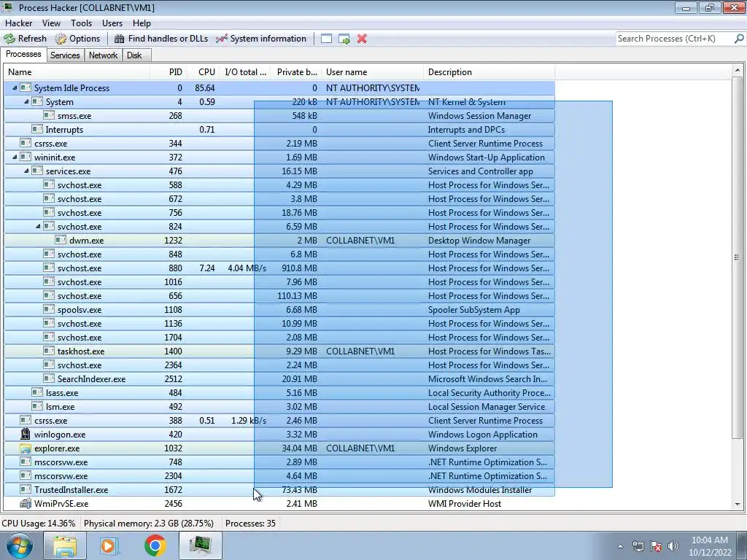Viewport: 747px width, 560px height.
Task: Open the Tools menu
Action: pos(82,23)
